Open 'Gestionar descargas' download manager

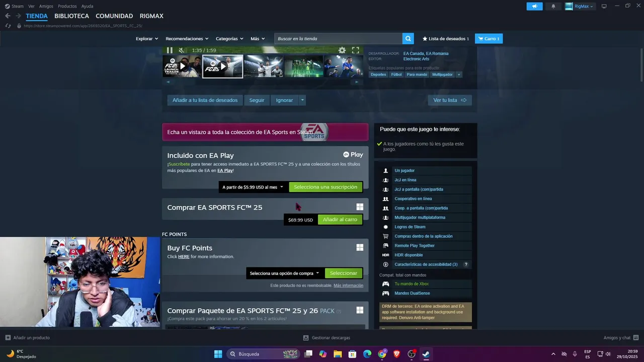pos(327,338)
